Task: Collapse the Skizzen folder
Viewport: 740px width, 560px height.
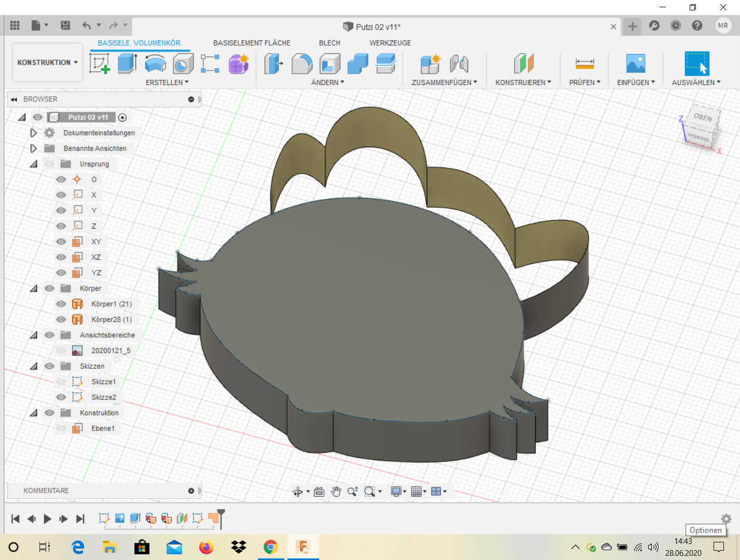Action: coord(34,366)
